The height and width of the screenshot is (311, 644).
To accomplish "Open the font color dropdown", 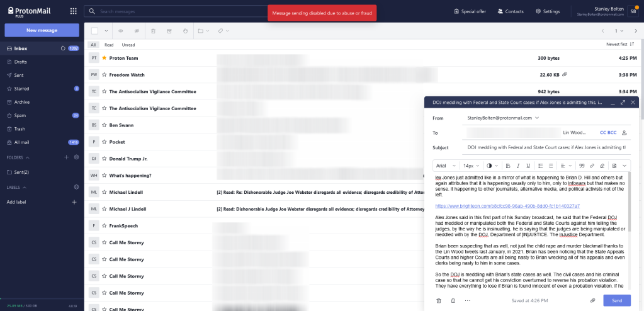I will click(492, 166).
